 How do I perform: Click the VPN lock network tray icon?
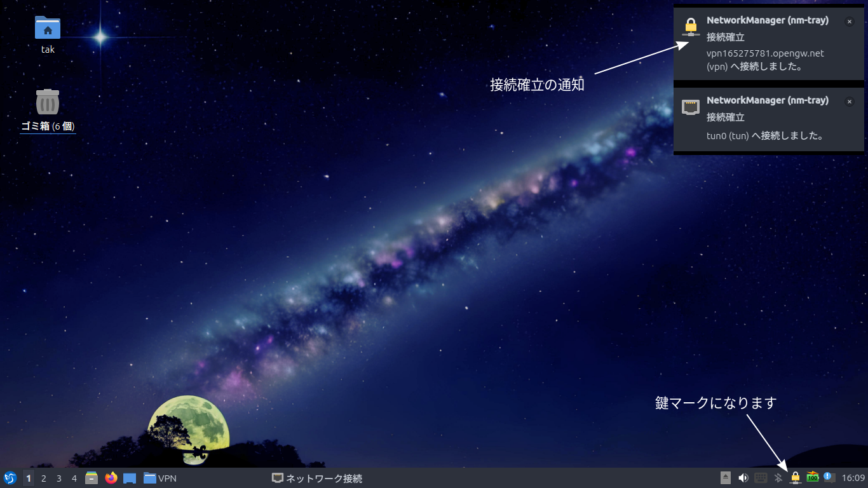(x=795, y=478)
